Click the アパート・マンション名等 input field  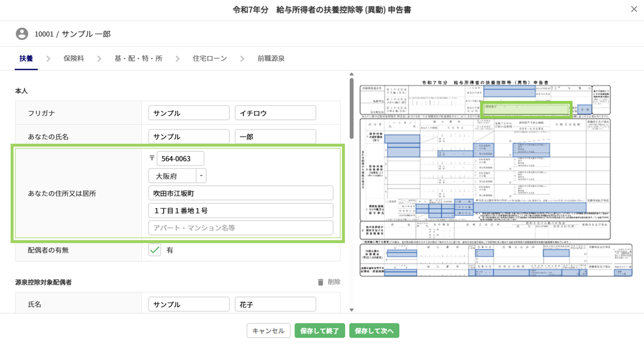click(x=240, y=228)
